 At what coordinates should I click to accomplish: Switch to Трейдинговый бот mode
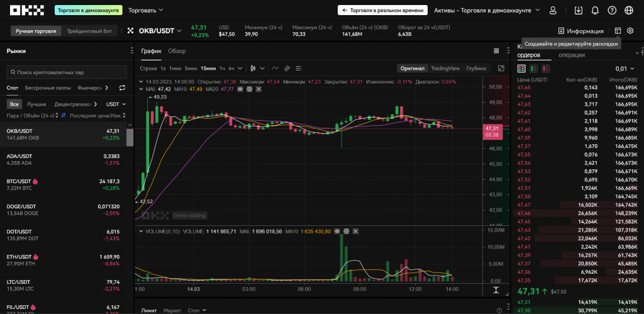(x=89, y=31)
